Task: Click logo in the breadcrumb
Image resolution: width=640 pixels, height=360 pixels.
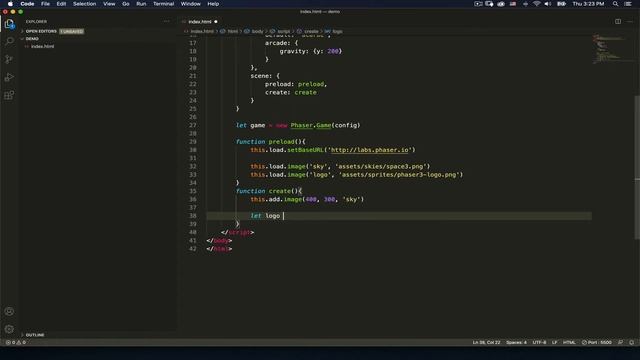Action: (x=338, y=31)
